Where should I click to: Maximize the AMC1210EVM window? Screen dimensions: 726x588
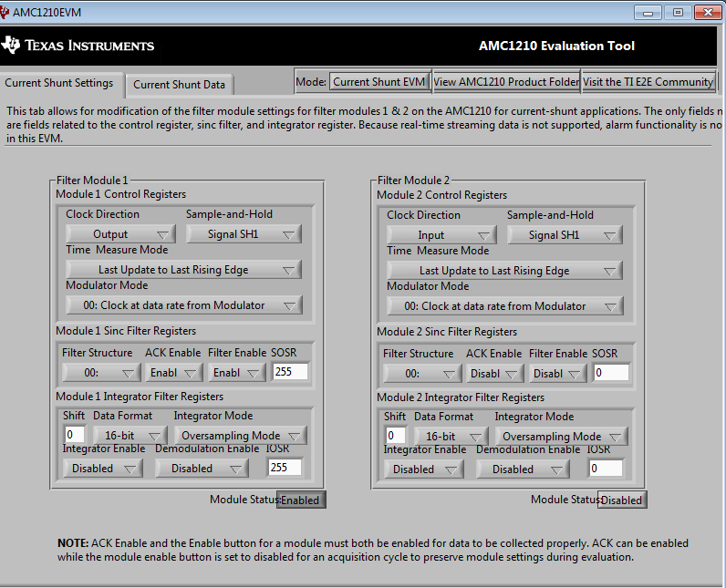(678, 13)
